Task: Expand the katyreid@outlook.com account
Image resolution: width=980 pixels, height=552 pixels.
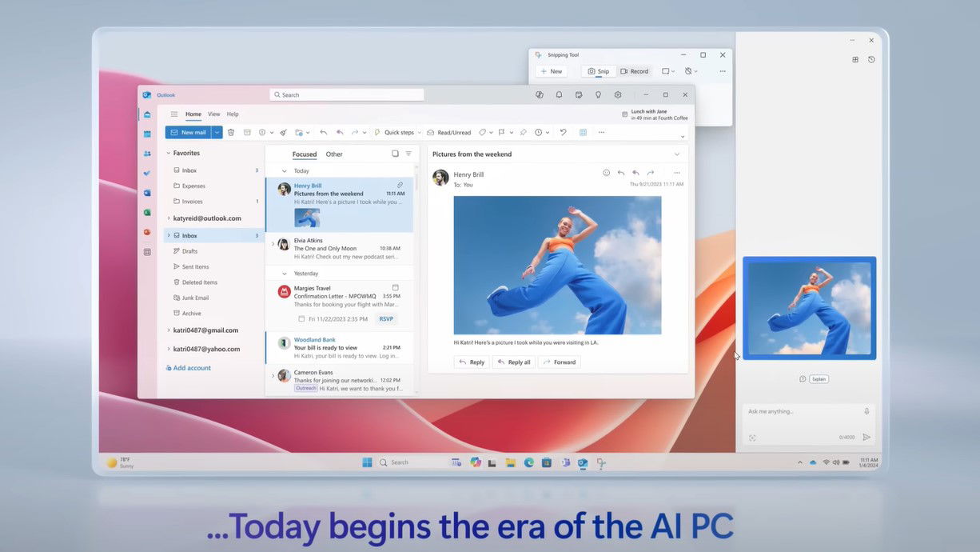Action: point(168,218)
